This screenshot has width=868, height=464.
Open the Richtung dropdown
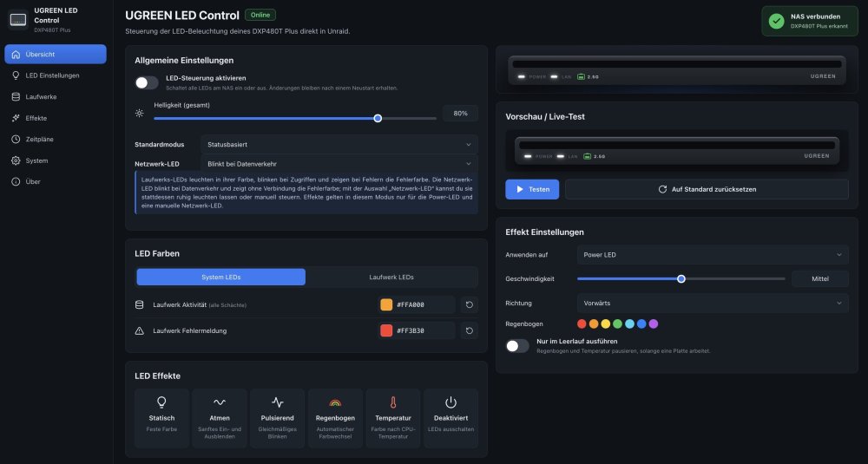coord(713,303)
